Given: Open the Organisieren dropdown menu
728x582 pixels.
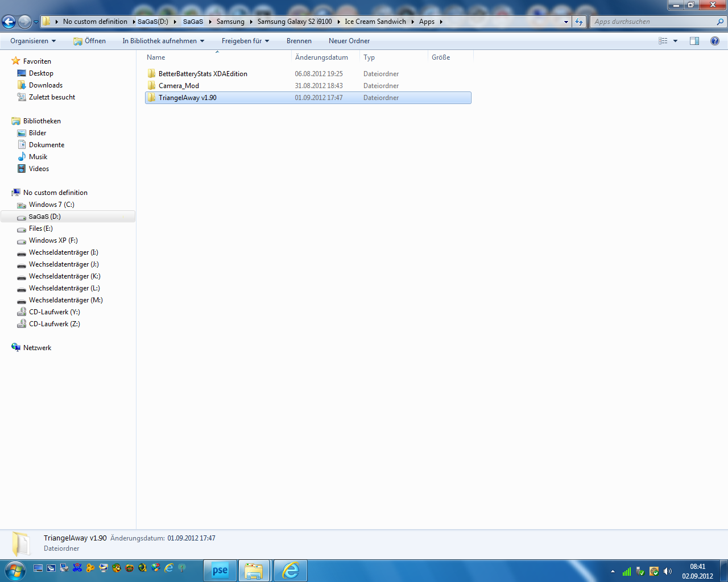Looking at the screenshot, I should [x=33, y=41].
